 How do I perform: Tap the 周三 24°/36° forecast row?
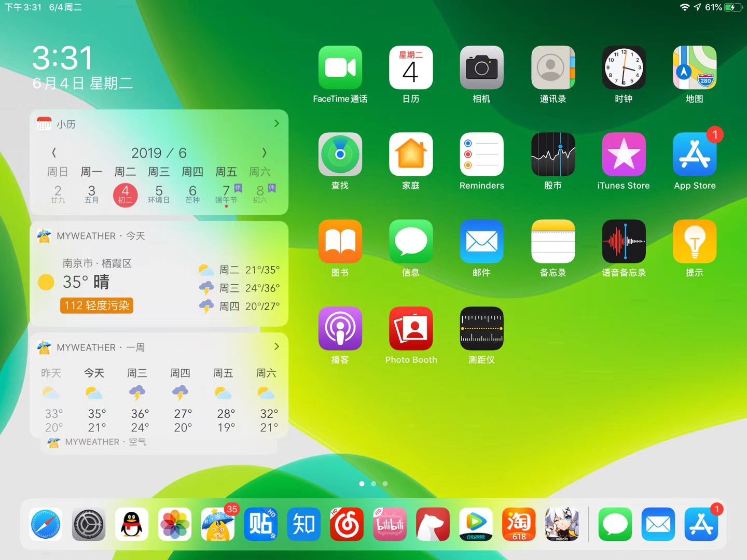[240, 288]
